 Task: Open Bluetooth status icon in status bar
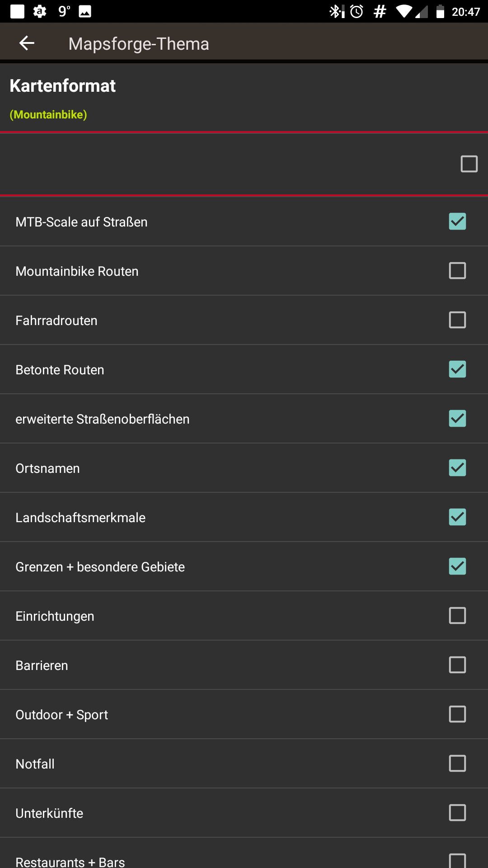click(x=337, y=11)
